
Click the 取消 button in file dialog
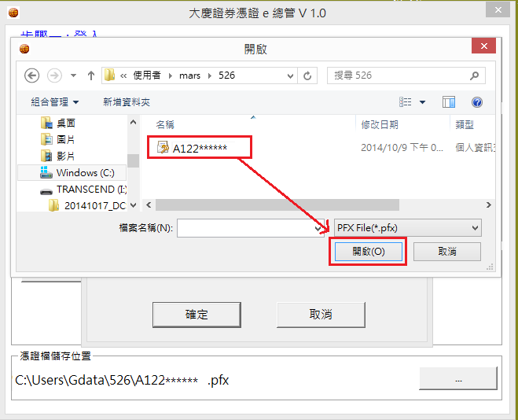446,252
